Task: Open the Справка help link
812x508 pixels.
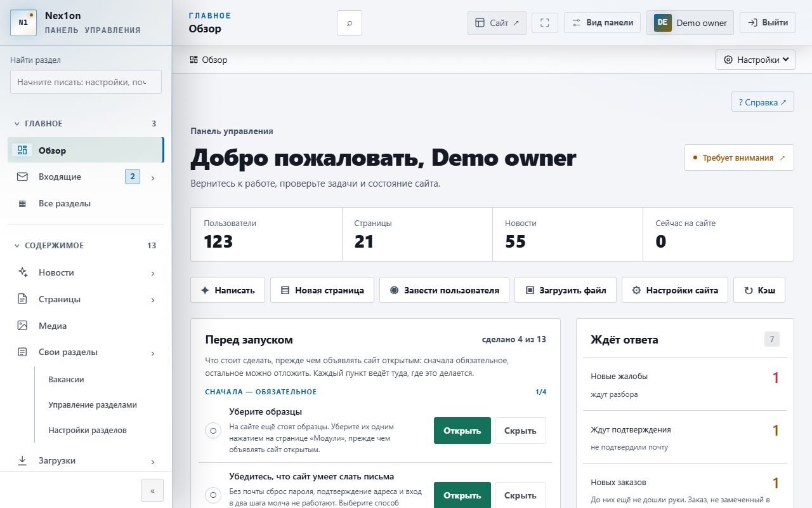Action: [763, 102]
